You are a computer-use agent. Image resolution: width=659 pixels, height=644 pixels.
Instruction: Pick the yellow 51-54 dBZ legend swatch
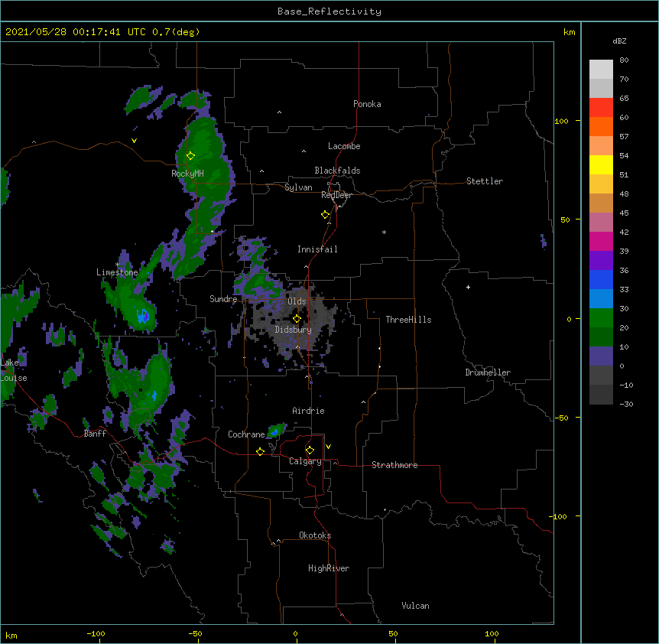point(601,165)
